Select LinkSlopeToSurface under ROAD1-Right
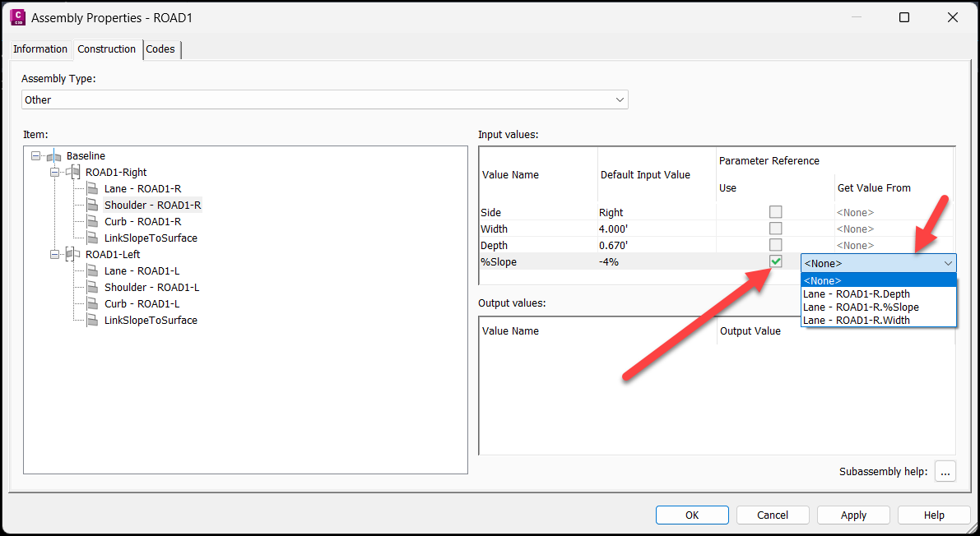This screenshot has width=980, height=536. click(92, 238)
